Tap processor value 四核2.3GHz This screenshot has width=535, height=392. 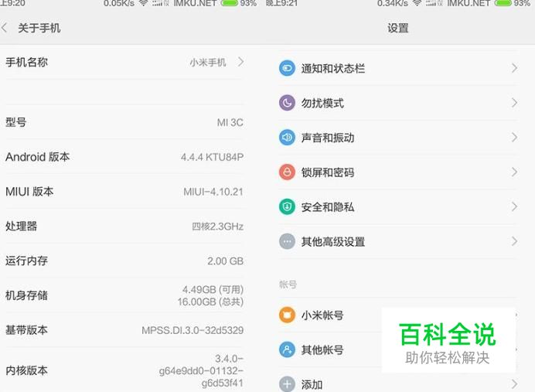pyautogui.click(x=218, y=227)
